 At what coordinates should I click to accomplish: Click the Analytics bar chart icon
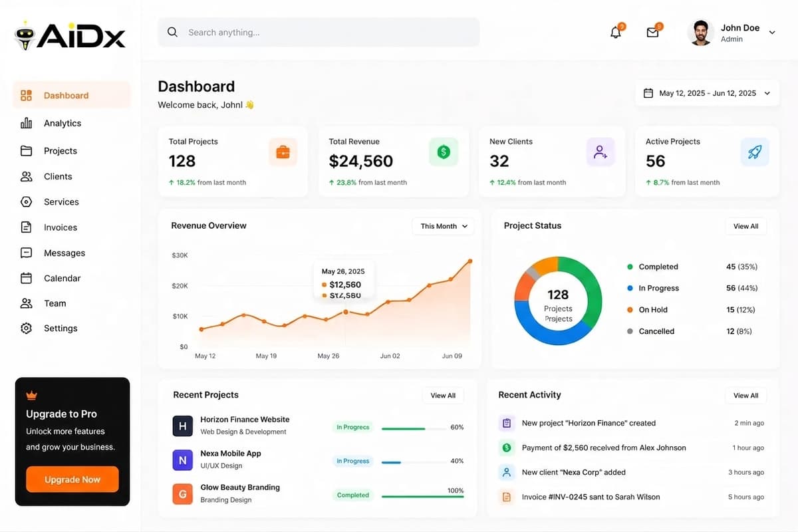(x=27, y=123)
